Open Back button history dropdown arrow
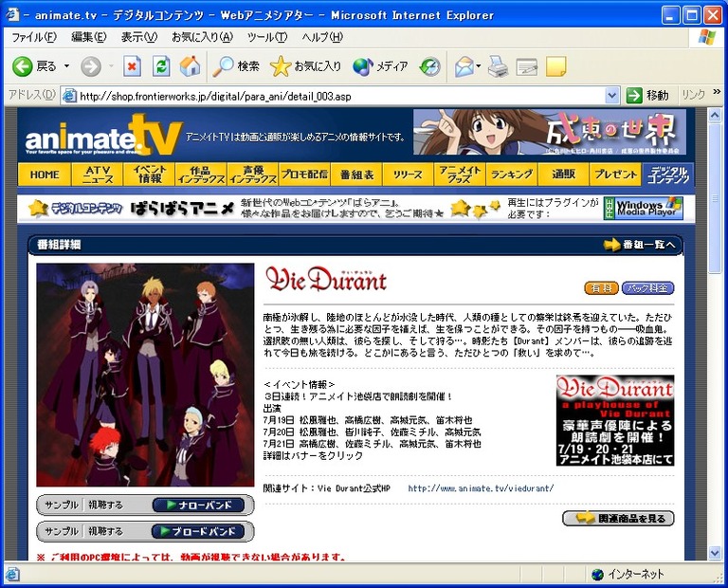Viewport: 728px width, 588px height. point(67,66)
